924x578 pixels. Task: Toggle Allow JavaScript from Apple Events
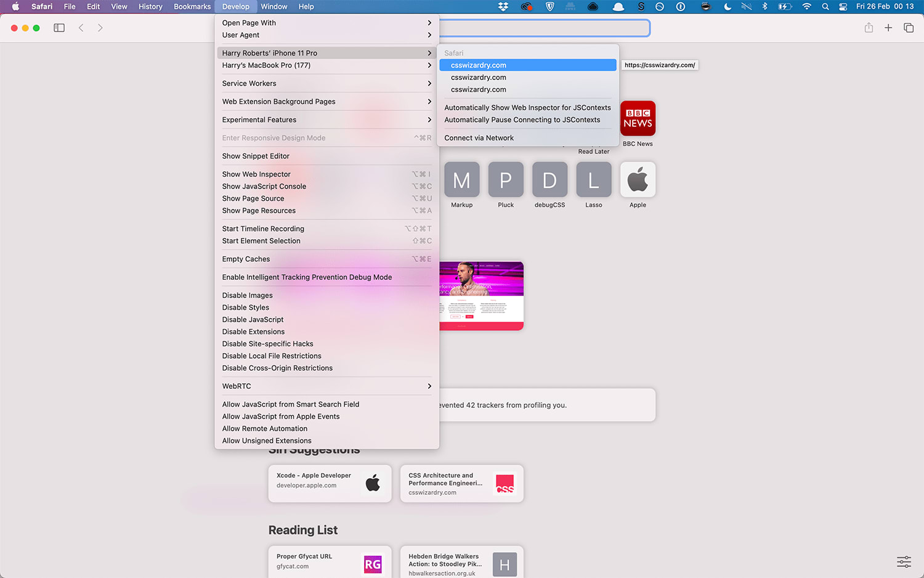[x=326, y=417]
